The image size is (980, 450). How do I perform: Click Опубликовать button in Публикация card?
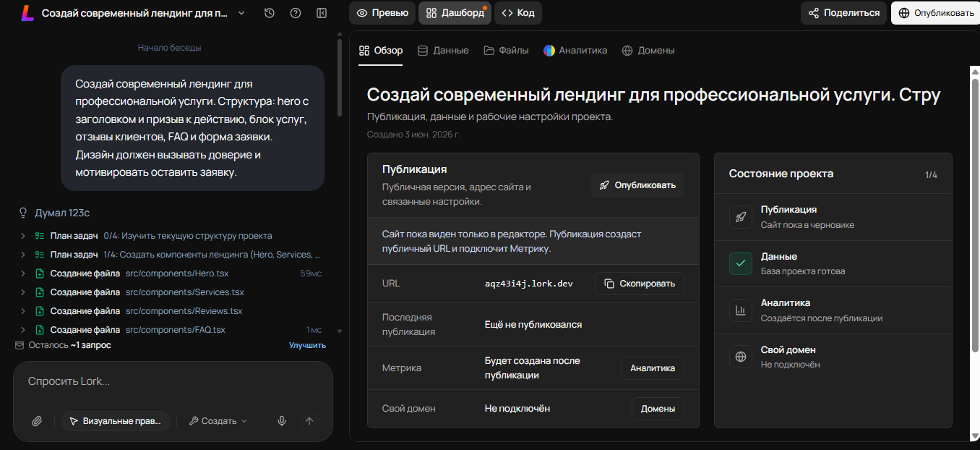coord(637,185)
